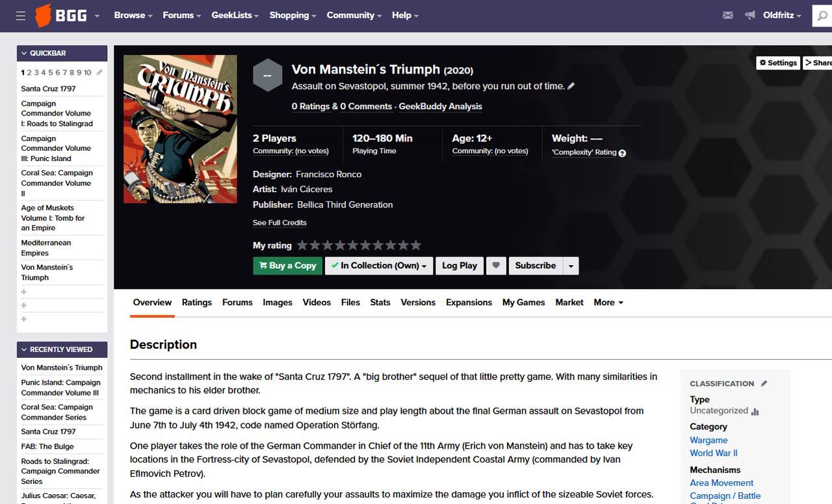Click See Full Credits link

pos(279,223)
